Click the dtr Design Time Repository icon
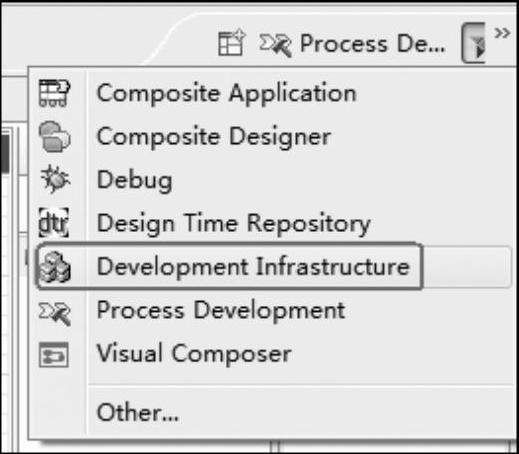519x454 pixels. [54, 223]
